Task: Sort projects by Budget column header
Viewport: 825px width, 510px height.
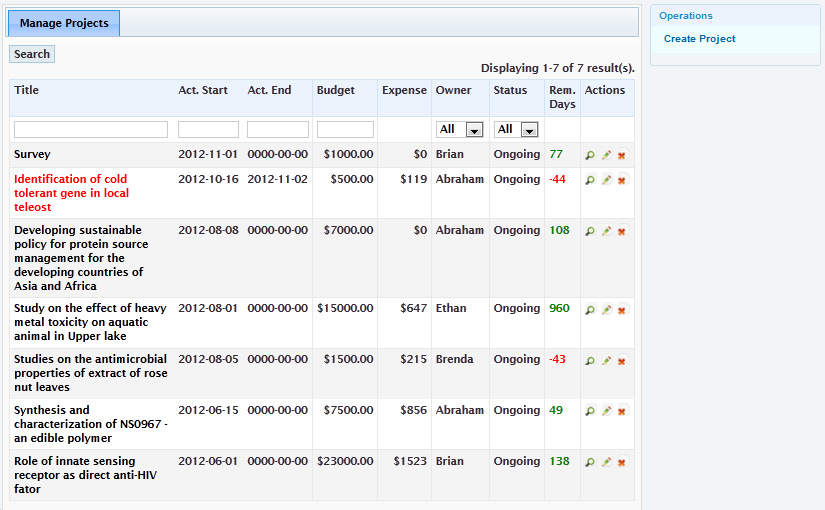Action: (x=335, y=90)
